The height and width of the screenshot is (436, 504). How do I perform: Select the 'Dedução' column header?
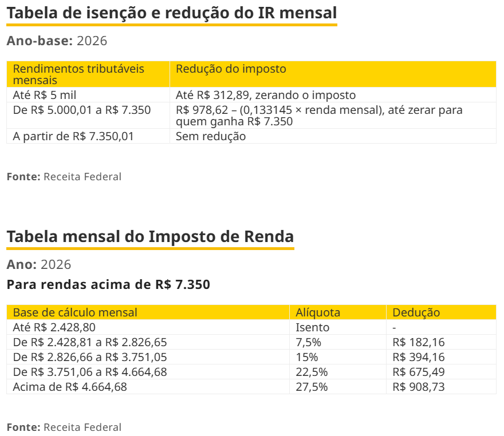click(416, 312)
